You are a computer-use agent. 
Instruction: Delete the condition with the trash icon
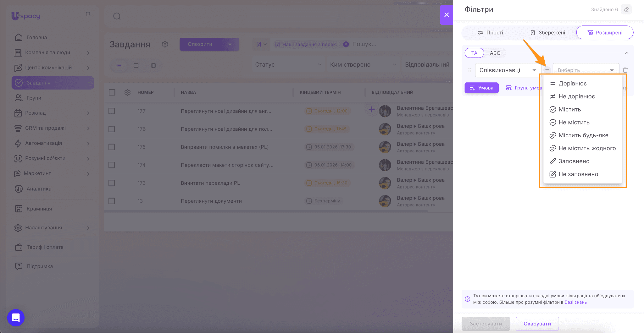(625, 70)
